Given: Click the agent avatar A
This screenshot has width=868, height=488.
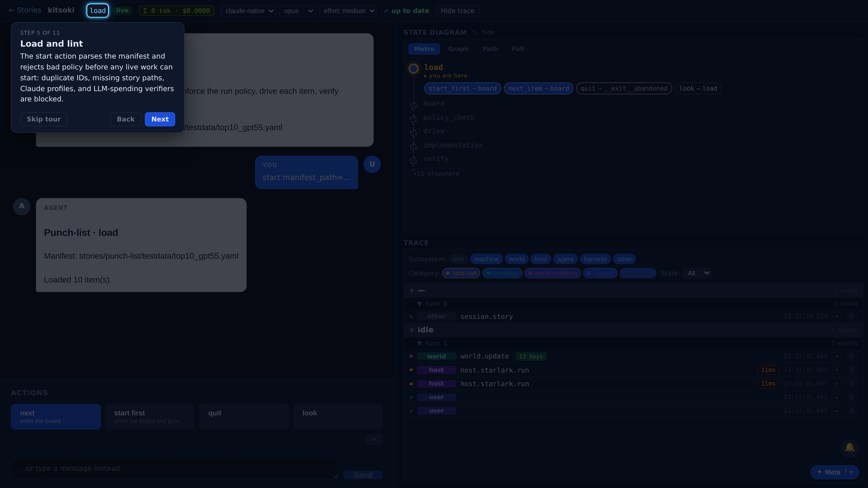Looking at the screenshot, I should (22, 206).
